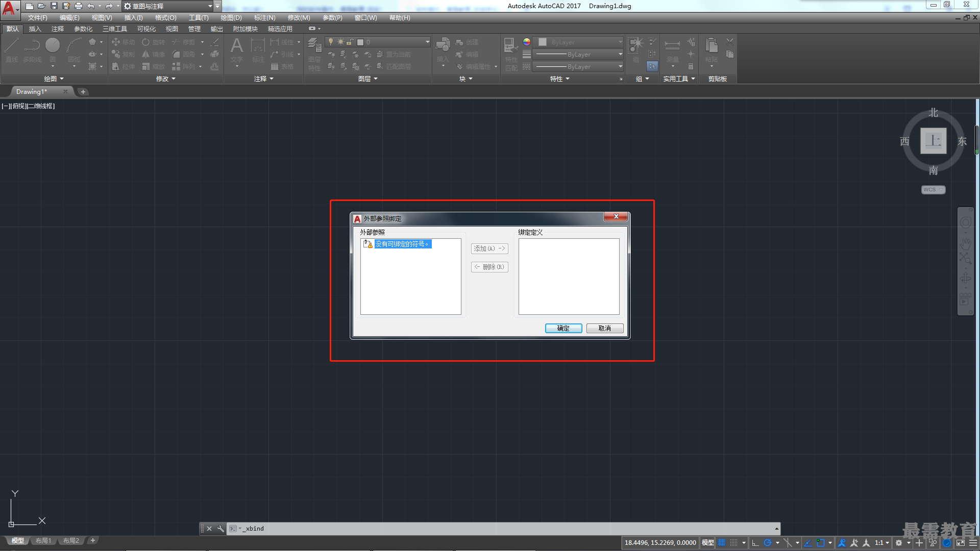
Task: Click the command line input showing _xbind
Action: click(503, 529)
